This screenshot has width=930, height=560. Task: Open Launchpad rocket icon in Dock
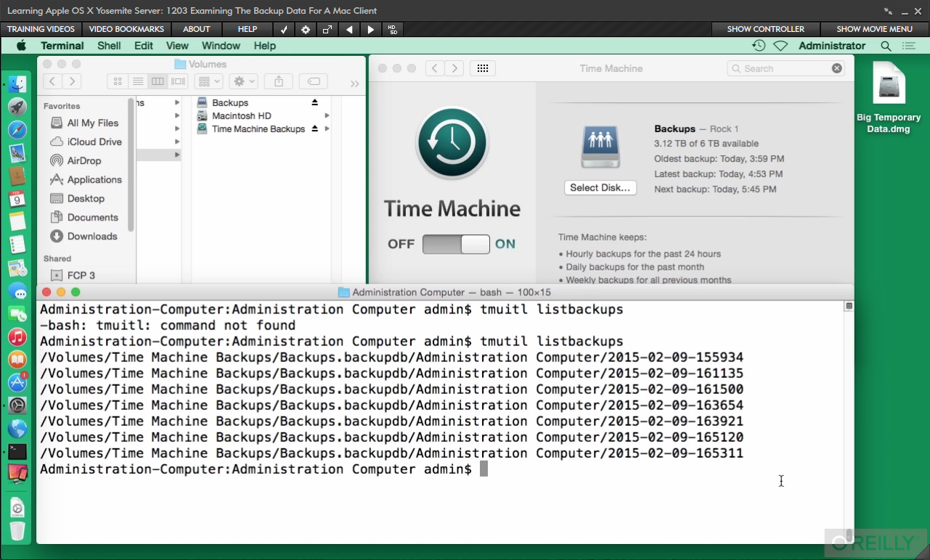coord(17,107)
